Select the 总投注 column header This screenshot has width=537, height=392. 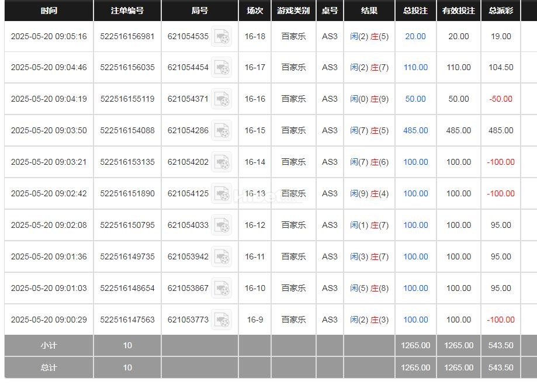pos(415,11)
